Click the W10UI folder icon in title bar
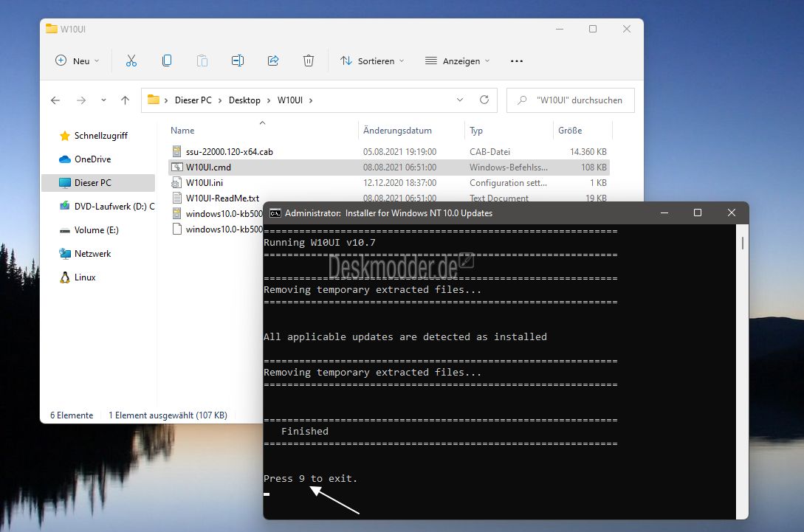This screenshot has width=804, height=532. pyautogui.click(x=51, y=29)
